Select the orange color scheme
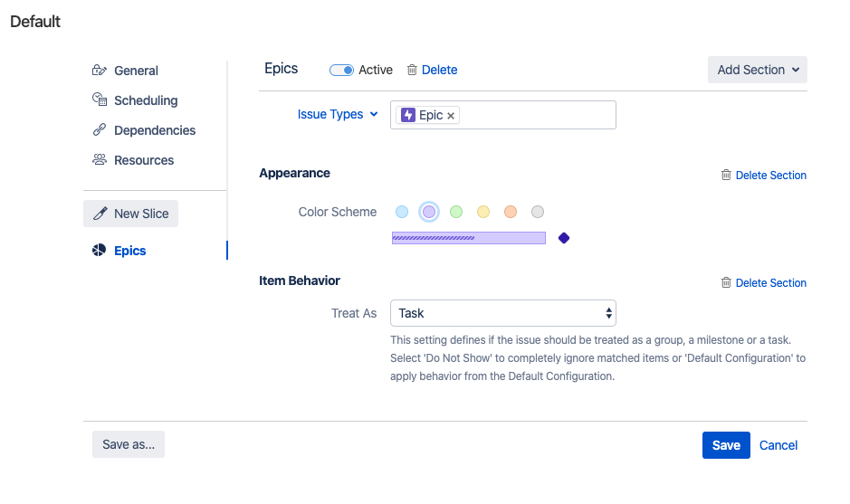 point(511,212)
